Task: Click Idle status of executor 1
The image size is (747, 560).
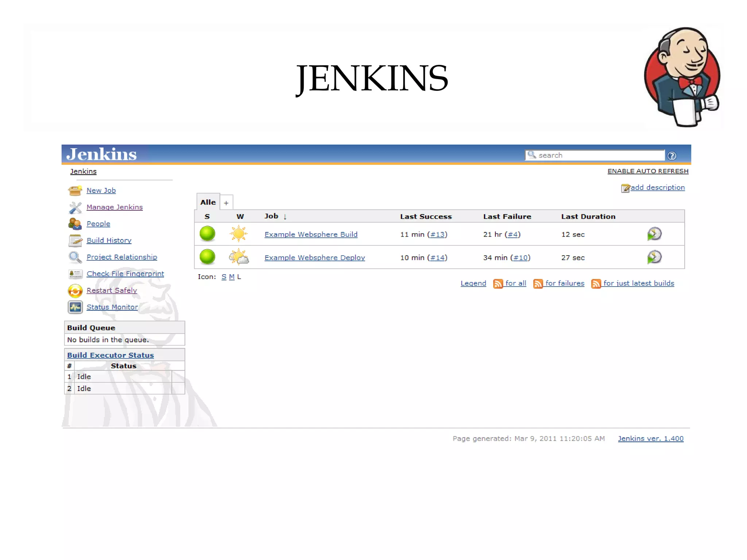Action: click(x=84, y=377)
